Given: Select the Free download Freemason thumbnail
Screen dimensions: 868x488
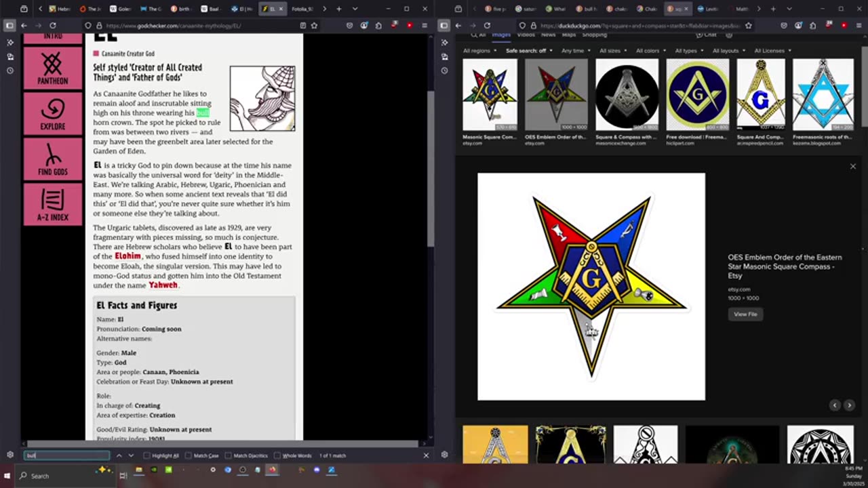Looking at the screenshot, I should click(697, 95).
